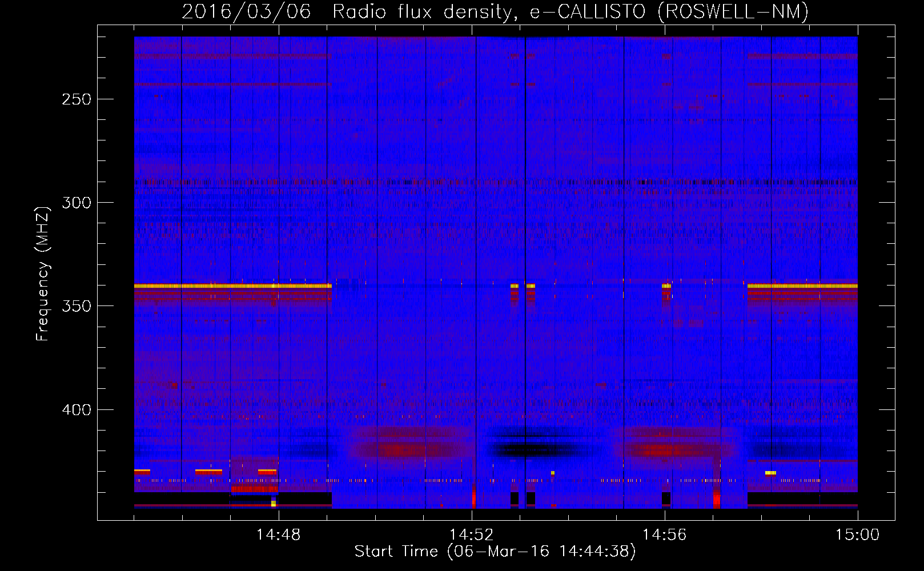Click the 15:00 time tick label
The width and height of the screenshot is (924, 571).
pos(857,534)
